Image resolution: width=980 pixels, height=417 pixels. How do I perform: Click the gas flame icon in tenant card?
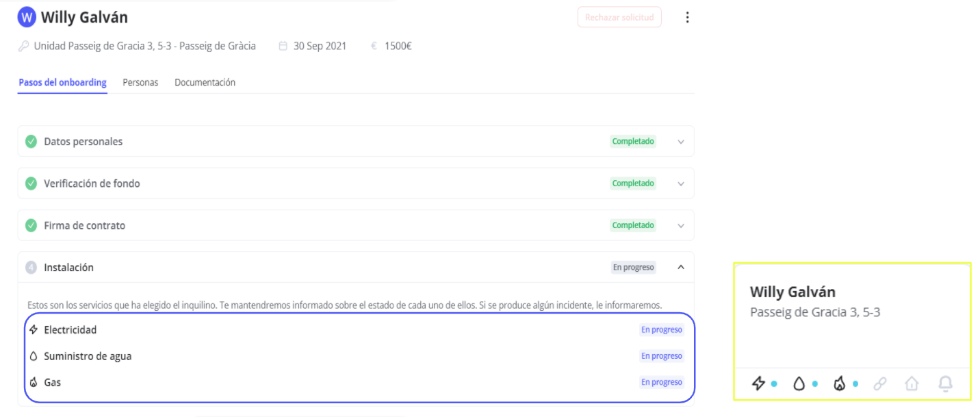tap(839, 383)
